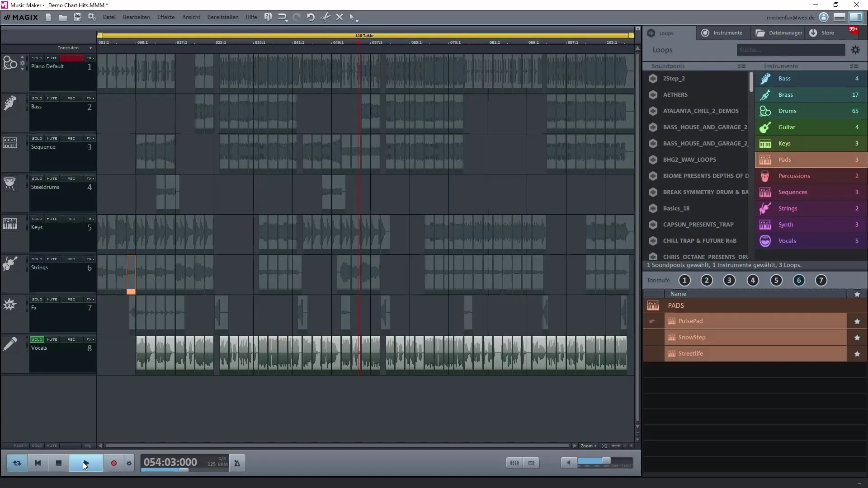Stop playback
The height and width of the screenshot is (488, 868).
[59, 463]
